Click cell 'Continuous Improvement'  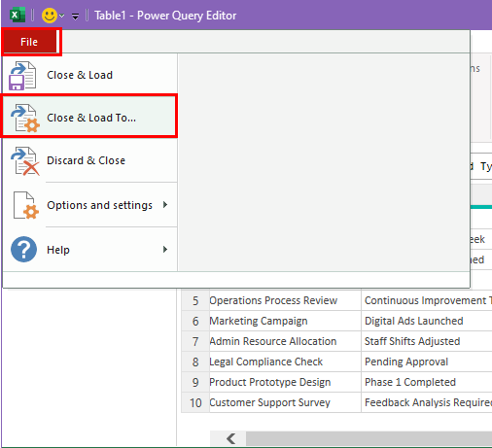pyautogui.click(x=427, y=300)
